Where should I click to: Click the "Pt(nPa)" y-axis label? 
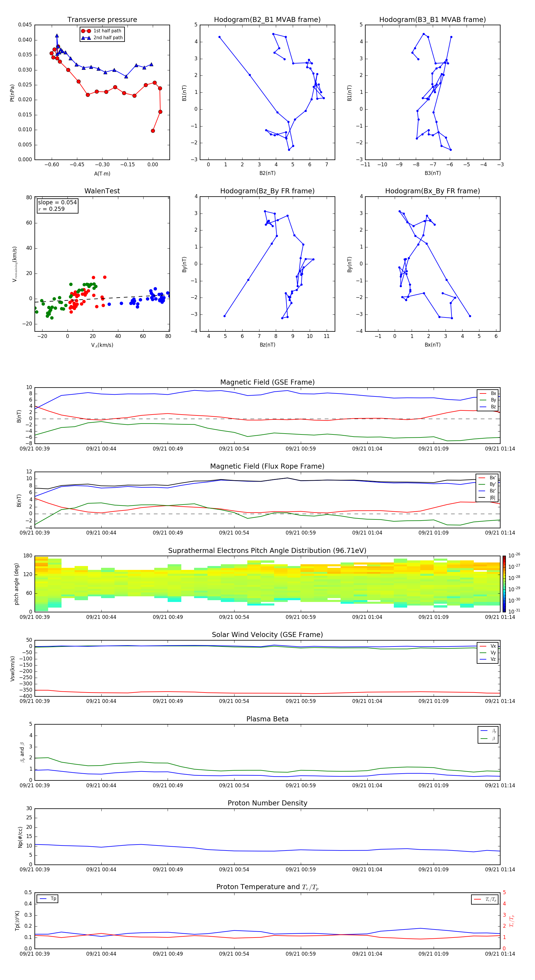pos(12,92)
